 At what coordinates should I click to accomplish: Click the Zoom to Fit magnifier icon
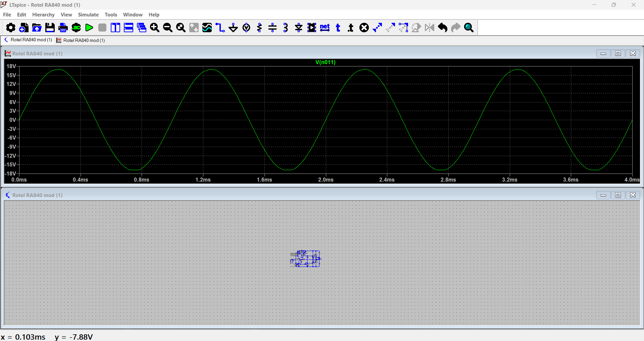tap(181, 28)
